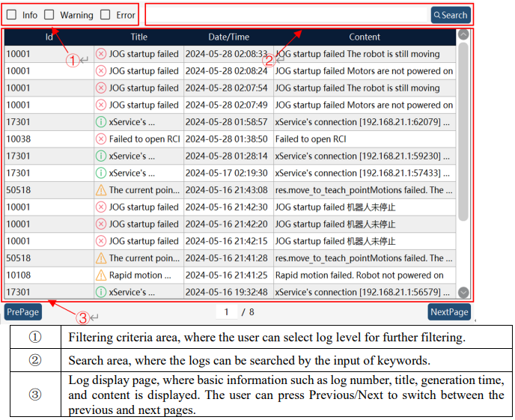The width and height of the screenshot is (515, 420).
Task: Select total pages label '/ 8'
Action: click(x=248, y=312)
